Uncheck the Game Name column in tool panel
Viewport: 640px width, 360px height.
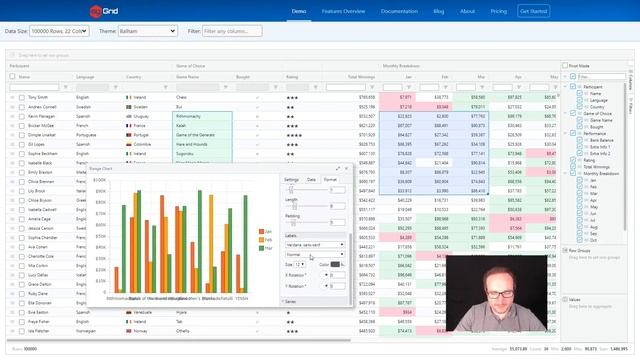(579, 120)
